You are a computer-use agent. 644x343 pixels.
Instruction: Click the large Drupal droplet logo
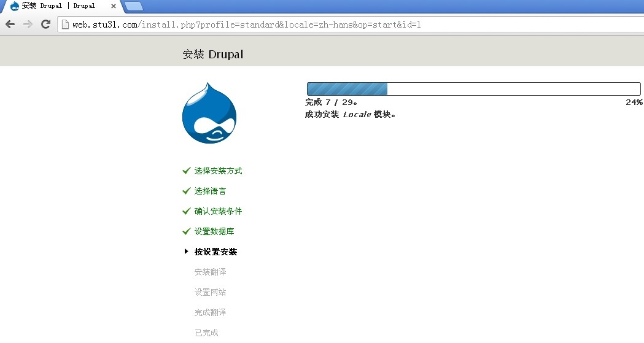pyautogui.click(x=209, y=114)
